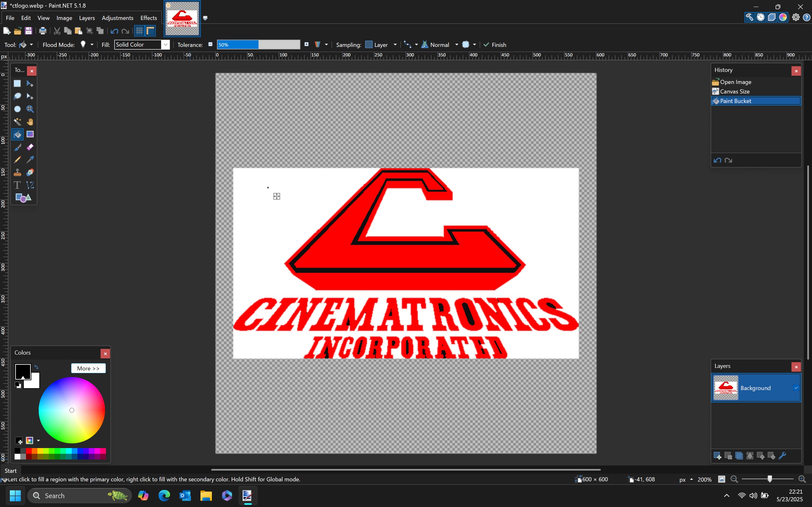
Task: Toggle the pixel grid display
Action: 139,31
